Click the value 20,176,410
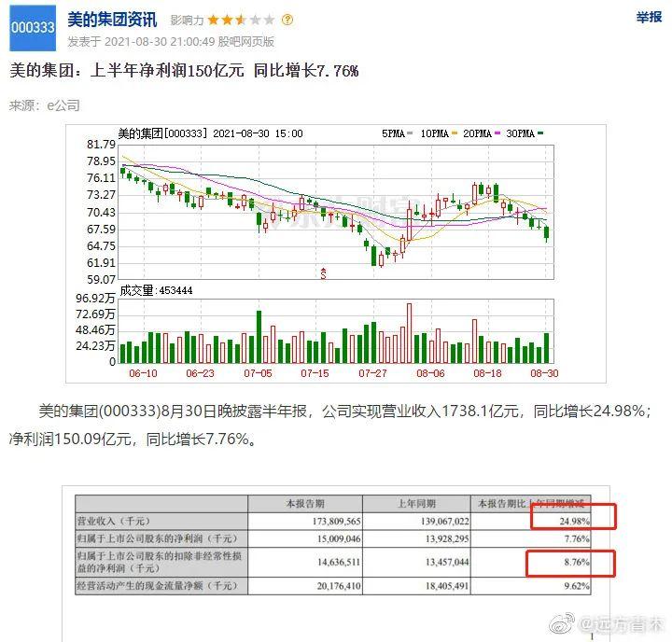672x642 pixels. tap(339, 586)
